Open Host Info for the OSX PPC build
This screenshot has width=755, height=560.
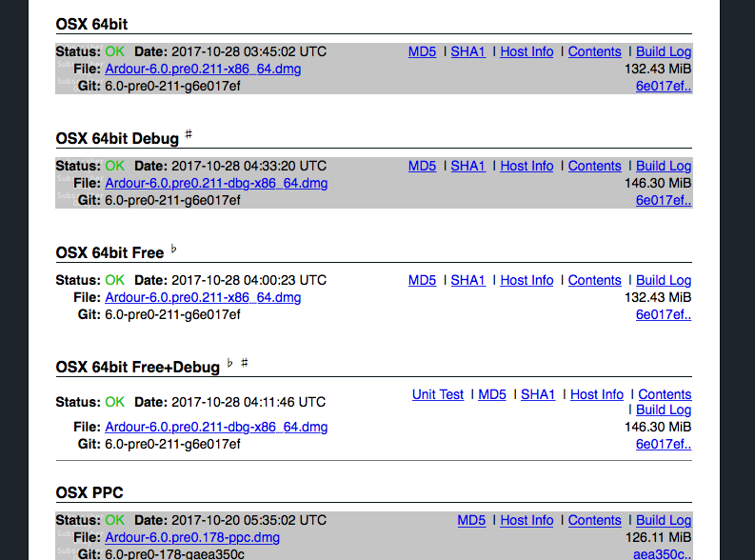tap(527, 521)
